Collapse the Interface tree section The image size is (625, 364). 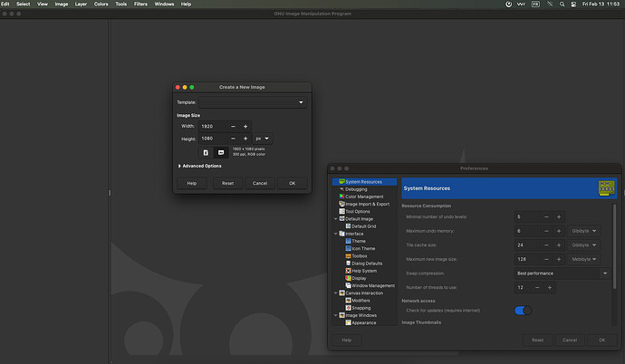click(336, 234)
